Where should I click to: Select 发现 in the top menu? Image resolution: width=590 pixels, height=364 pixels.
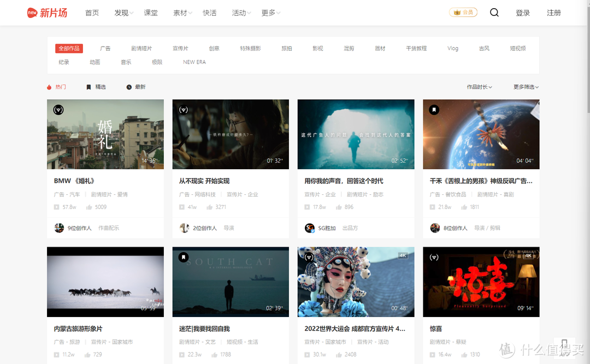pyautogui.click(x=121, y=13)
